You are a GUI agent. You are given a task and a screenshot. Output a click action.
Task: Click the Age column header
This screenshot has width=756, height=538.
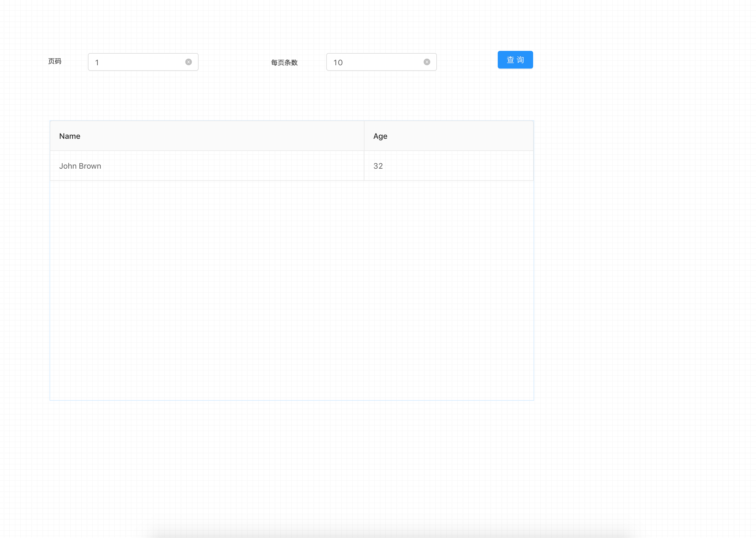[449, 136]
